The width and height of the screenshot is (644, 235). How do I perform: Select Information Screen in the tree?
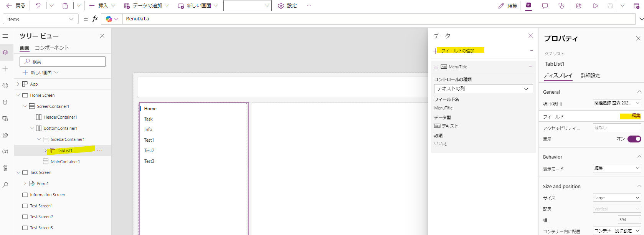click(x=48, y=195)
